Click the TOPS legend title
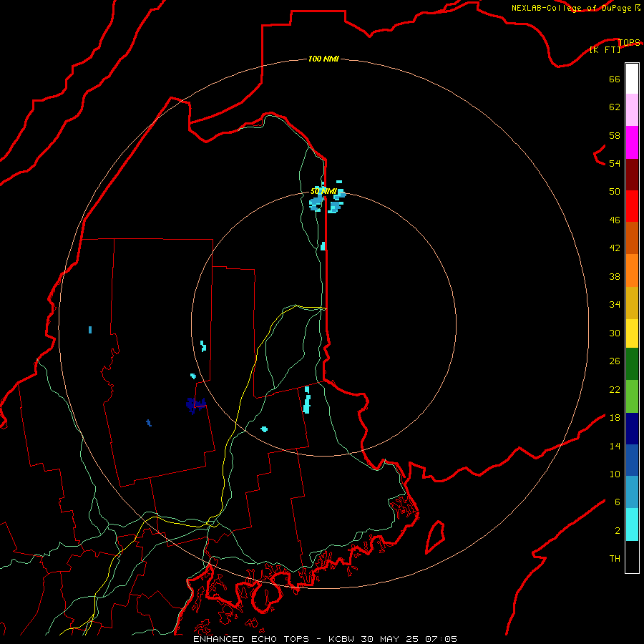Screen dimensions: 644x644 [x=629, y=42]
